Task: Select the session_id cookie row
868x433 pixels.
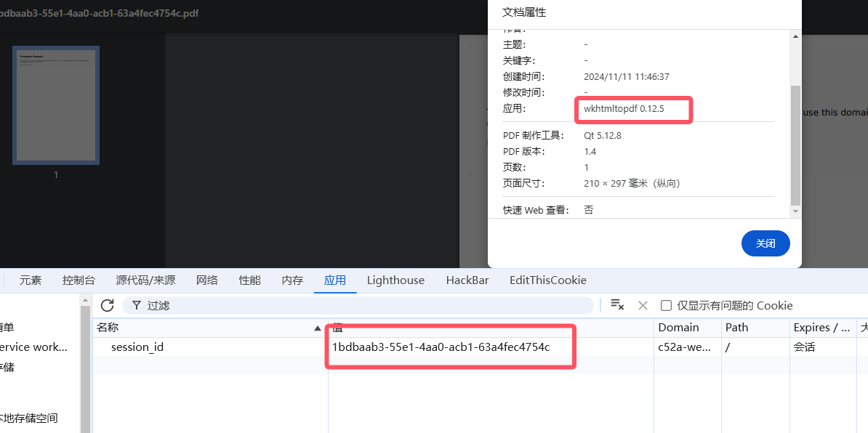Action: 137,347
